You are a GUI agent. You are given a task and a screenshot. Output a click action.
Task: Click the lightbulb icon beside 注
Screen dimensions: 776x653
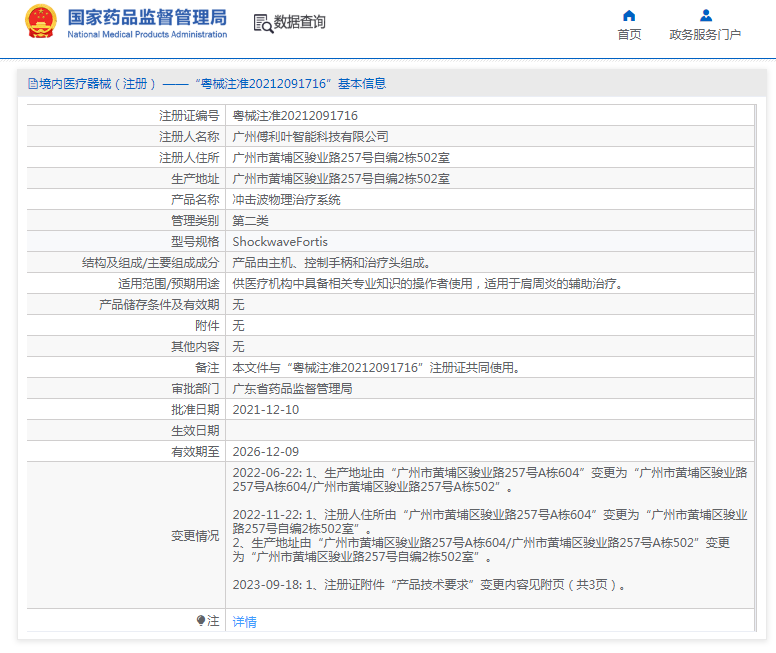[201, 621]
